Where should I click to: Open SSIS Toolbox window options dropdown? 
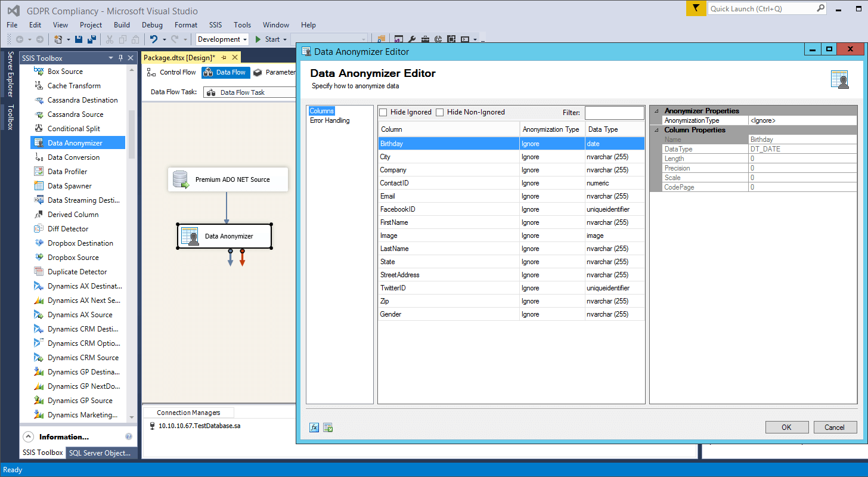tap(111, 58)
